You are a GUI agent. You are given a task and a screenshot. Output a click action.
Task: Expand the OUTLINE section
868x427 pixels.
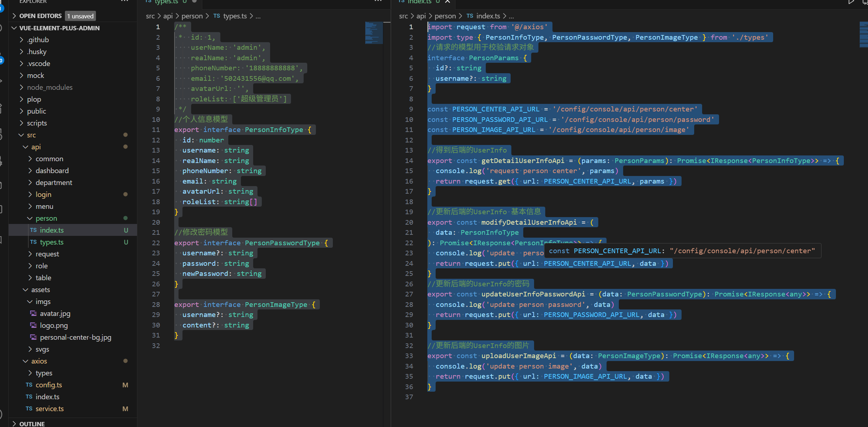[14, 424]
